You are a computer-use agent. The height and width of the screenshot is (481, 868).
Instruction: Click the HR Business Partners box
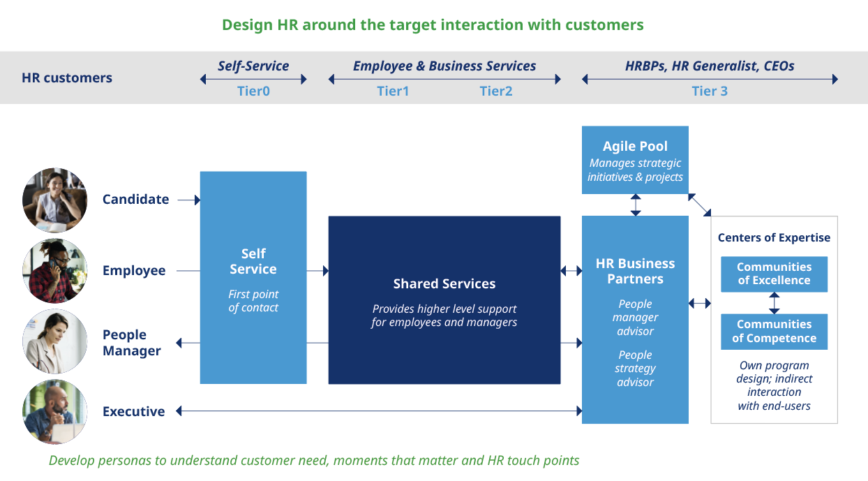(635, 320)
